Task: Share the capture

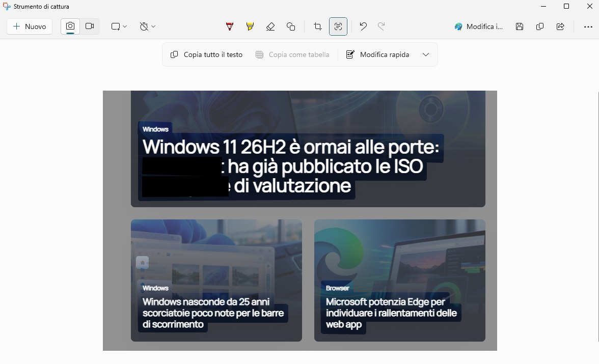Action: [x=560, y=26]
